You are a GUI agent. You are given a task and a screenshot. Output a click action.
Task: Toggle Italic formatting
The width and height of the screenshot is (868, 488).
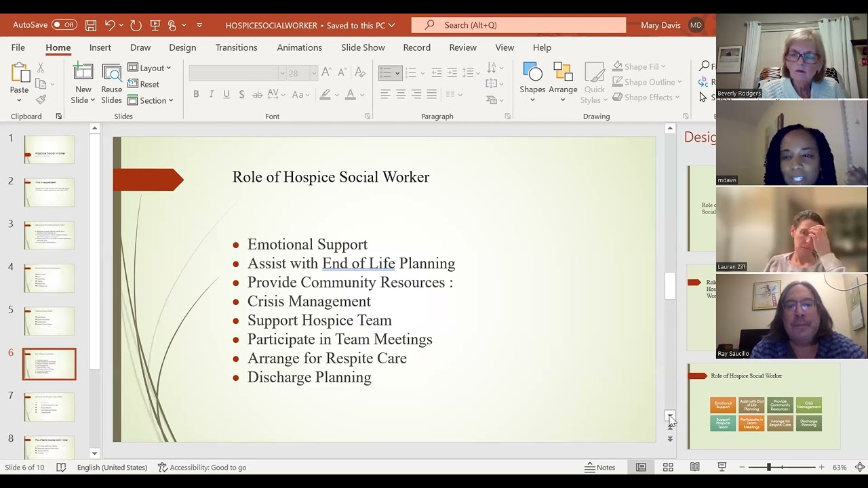pos(211,94)
